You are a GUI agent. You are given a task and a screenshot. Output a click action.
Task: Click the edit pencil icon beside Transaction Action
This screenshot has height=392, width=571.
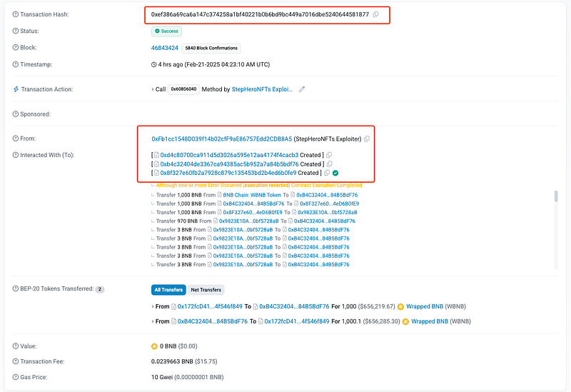pos(302,89)
